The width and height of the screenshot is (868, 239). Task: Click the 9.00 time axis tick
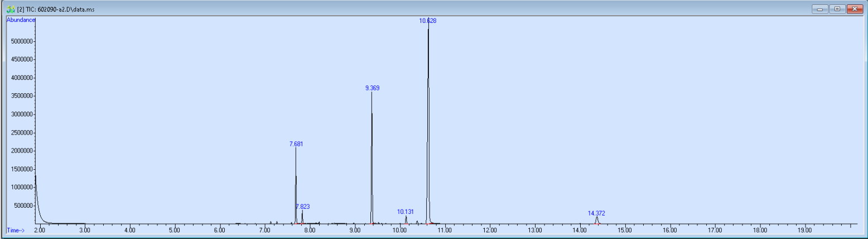click(x=355, y=230)
